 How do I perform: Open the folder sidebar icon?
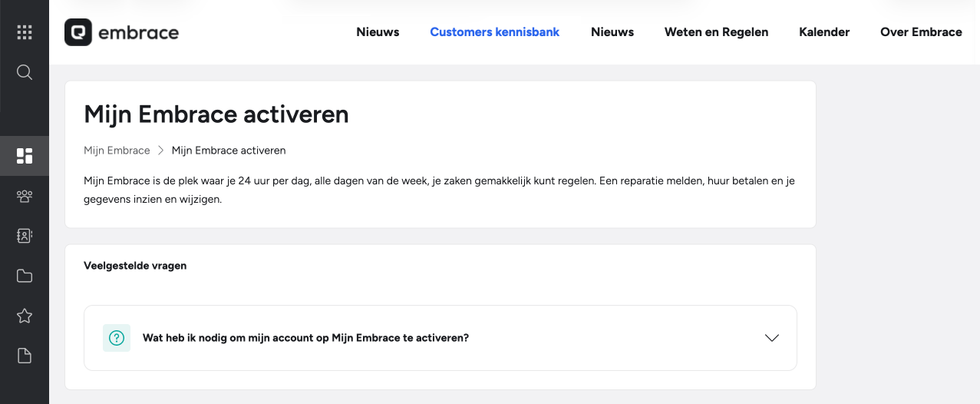click(x=25, y=276)
